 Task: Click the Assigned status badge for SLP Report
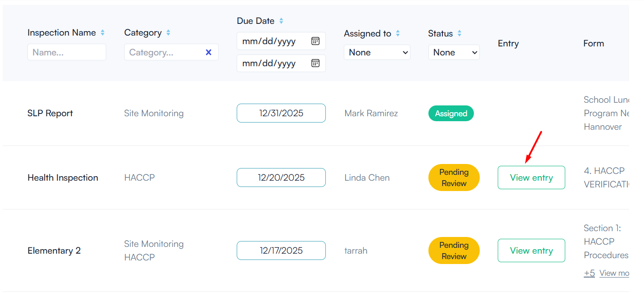(x=450, y=114)
